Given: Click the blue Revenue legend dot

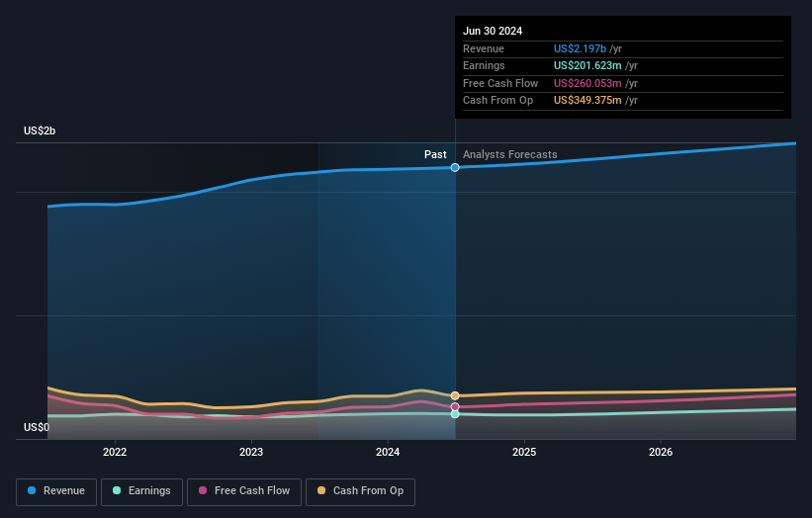Looking at the screenshot, I should [x=32, y=490].
